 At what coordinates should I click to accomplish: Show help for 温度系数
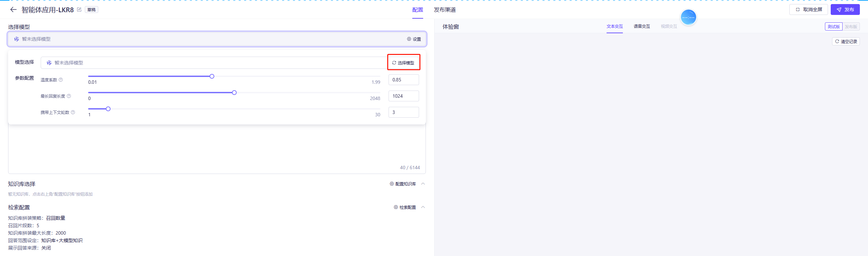(61, 80)
